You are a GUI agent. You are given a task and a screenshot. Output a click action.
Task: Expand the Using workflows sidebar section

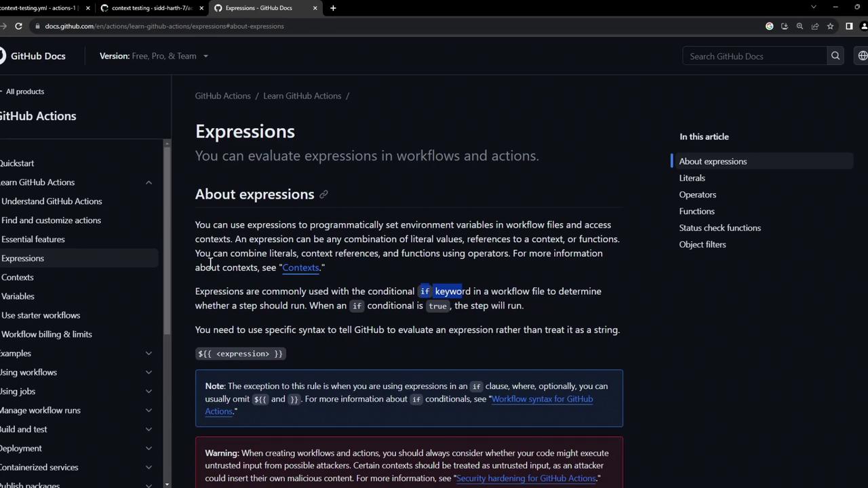(149, 372)
